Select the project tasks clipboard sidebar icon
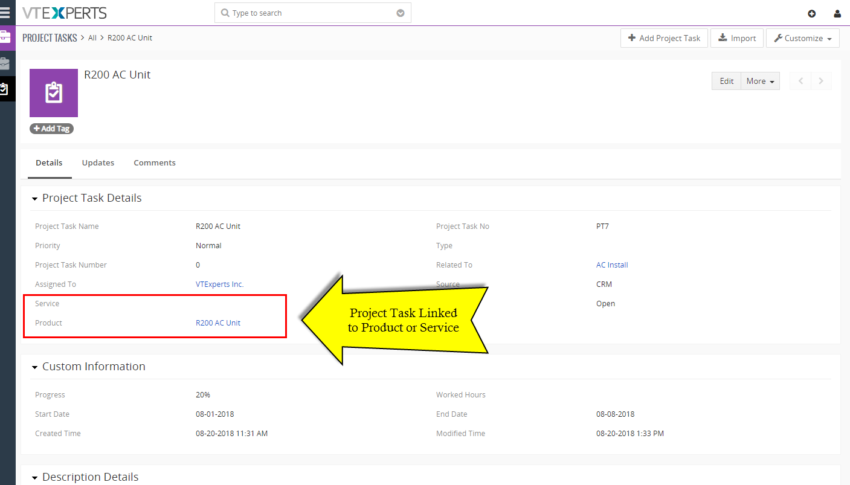850x485 pixels. point(4,89)
